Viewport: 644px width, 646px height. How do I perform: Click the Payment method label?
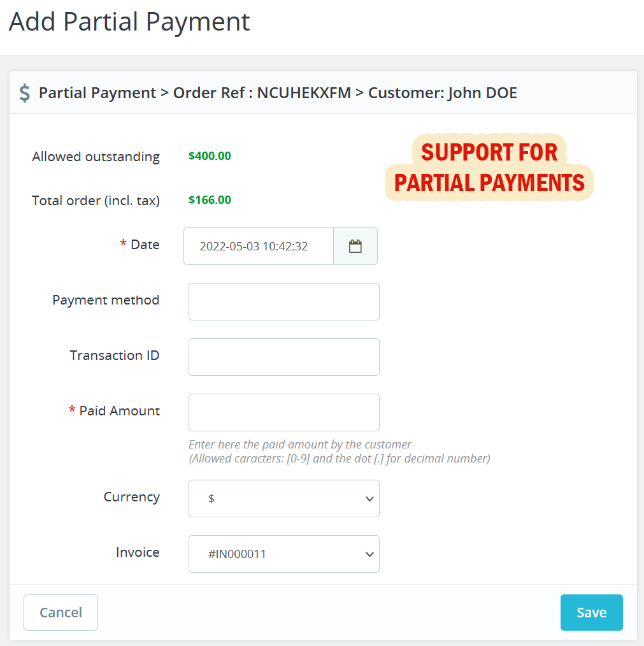pyautogui.click(x=106, y=300)
